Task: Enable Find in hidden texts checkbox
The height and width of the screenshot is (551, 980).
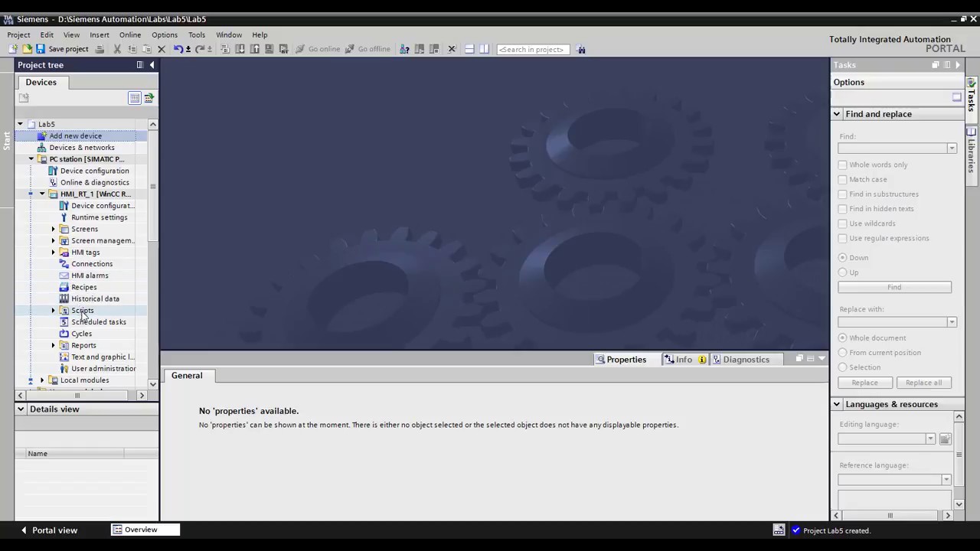Action: [x=842, y=208]
